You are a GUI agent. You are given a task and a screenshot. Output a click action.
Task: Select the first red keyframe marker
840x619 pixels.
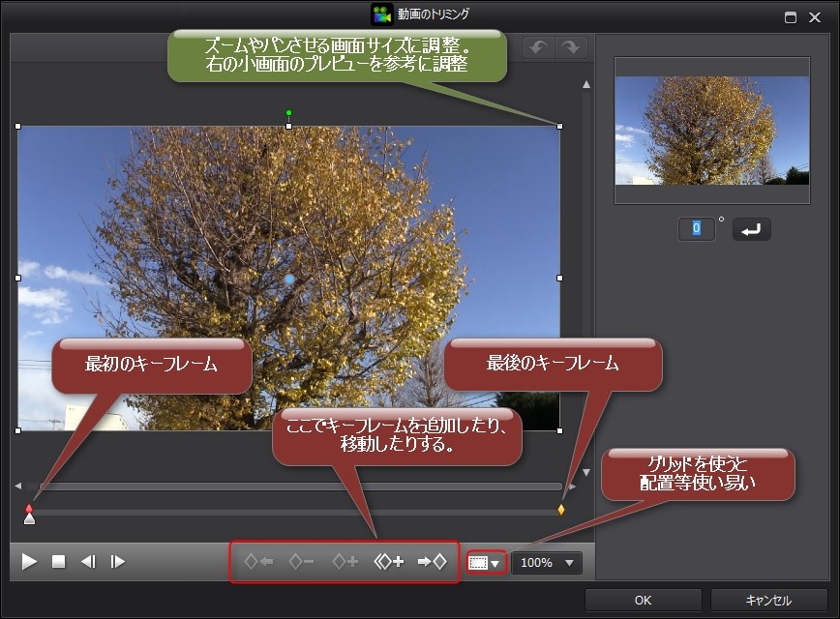tap(29, 508)
